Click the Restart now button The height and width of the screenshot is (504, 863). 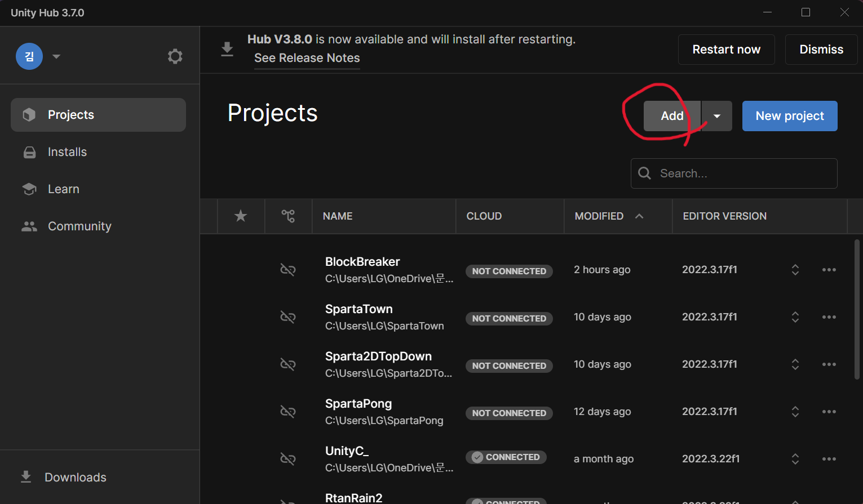point(727,50)
